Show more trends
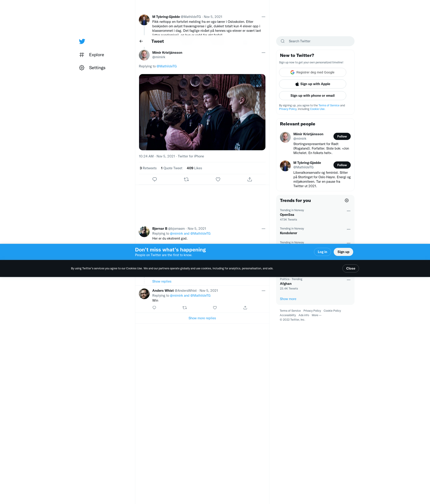430x504 pixels. 288,299
